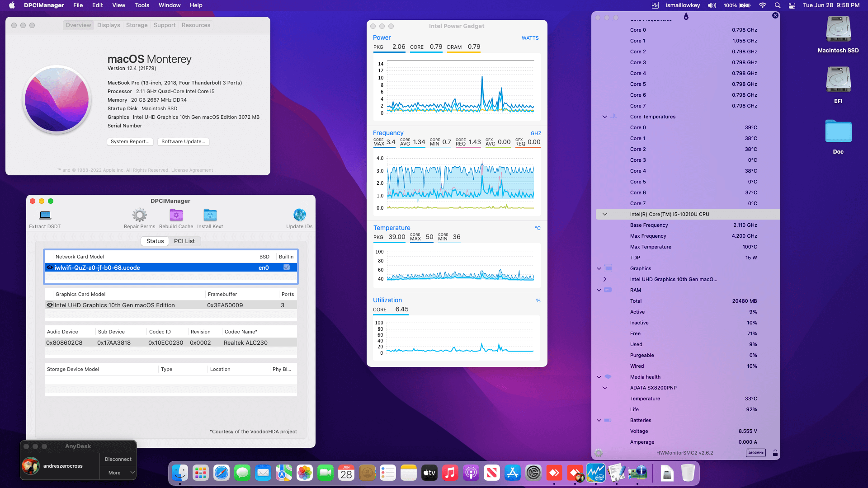Switch to Storage tab in About This Mac
The height and width of the screenshot is (488, 868).
point(137,25)
